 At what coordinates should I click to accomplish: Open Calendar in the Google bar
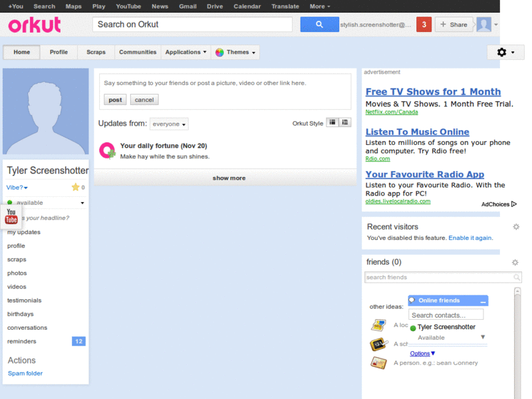point(247,7)
